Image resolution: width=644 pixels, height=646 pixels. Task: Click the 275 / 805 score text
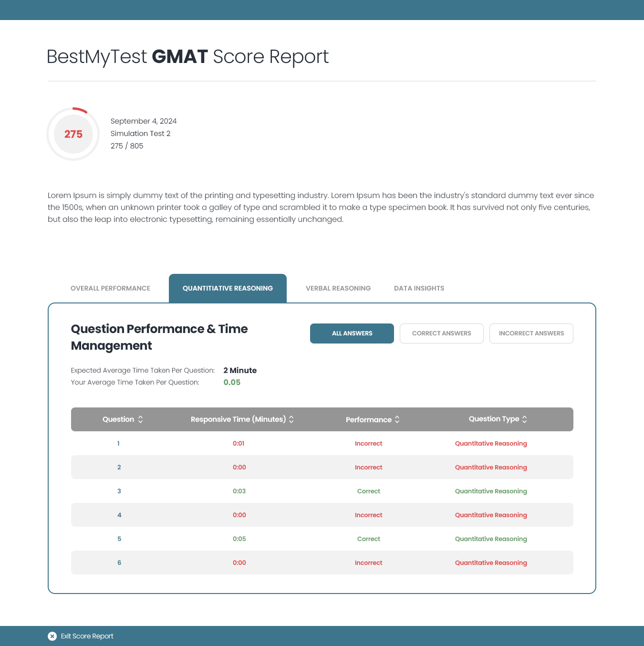(127, 146)
